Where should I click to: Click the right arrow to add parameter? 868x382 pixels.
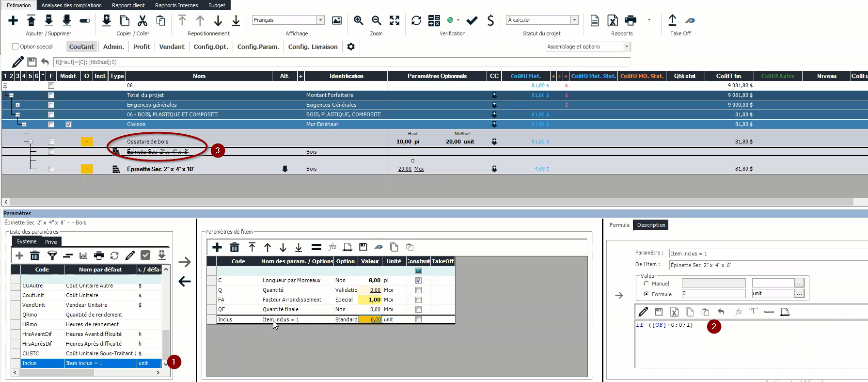click(185, 262)
